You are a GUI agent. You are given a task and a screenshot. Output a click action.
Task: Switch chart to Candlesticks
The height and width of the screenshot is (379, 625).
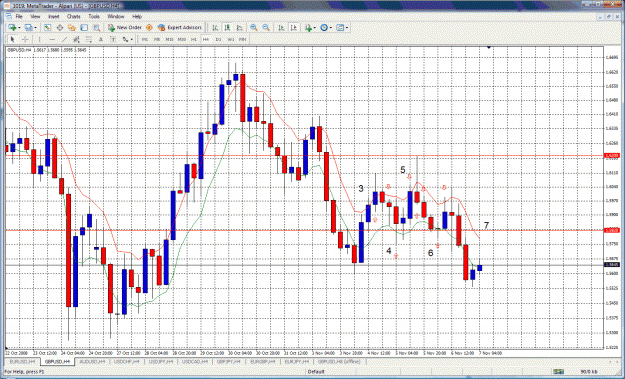pyautogui.click(x=227, y=27)
